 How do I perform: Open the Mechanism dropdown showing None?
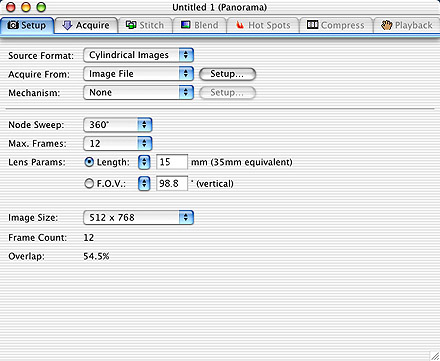point(138,92)
